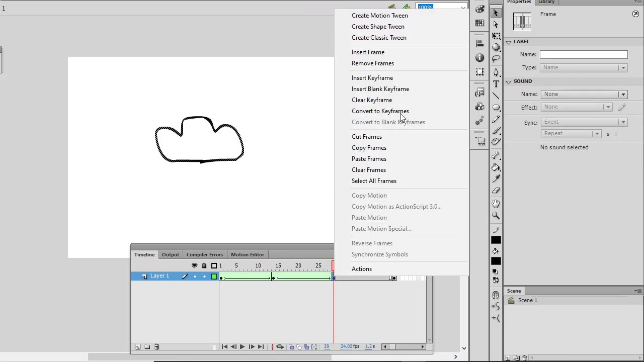Click the fill color swatch

click(x=496, y=260)
